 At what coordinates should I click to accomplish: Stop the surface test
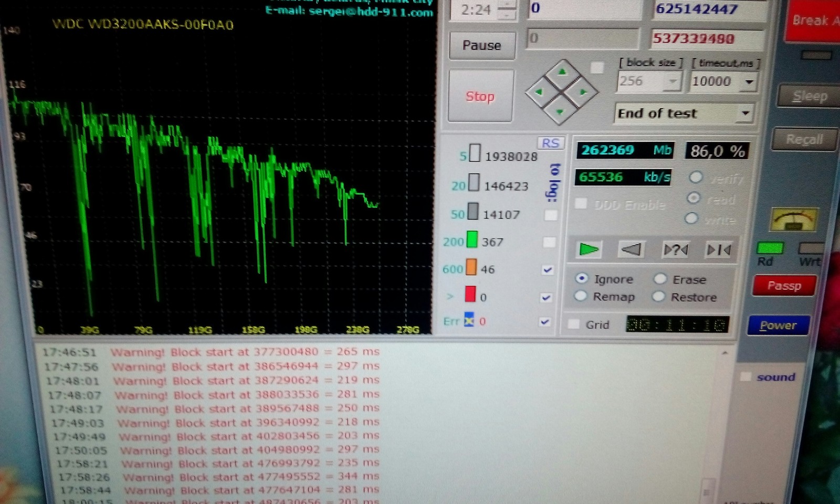480,97
